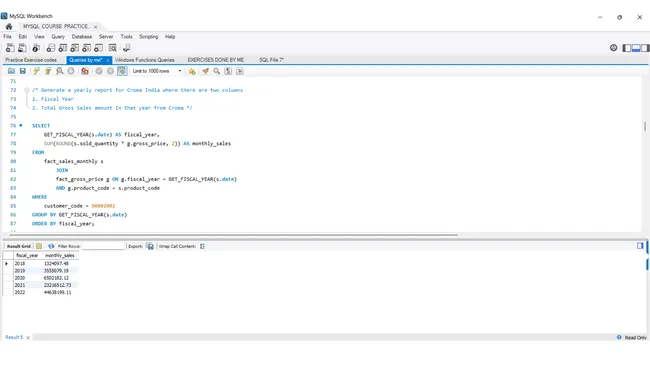Open the Limit to 1000 rows dropdown
The image size is (650, 366).
(157, 71)
